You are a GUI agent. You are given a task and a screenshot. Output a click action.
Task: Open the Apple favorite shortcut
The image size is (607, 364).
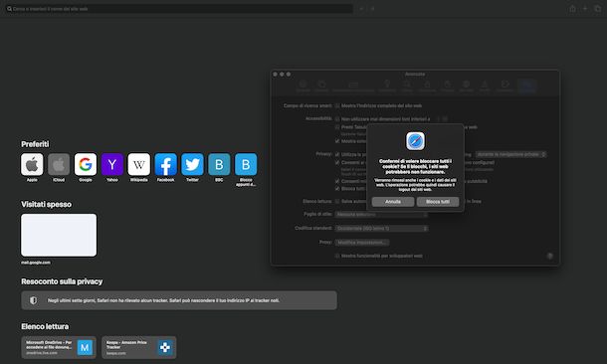[x=32, y=164]
